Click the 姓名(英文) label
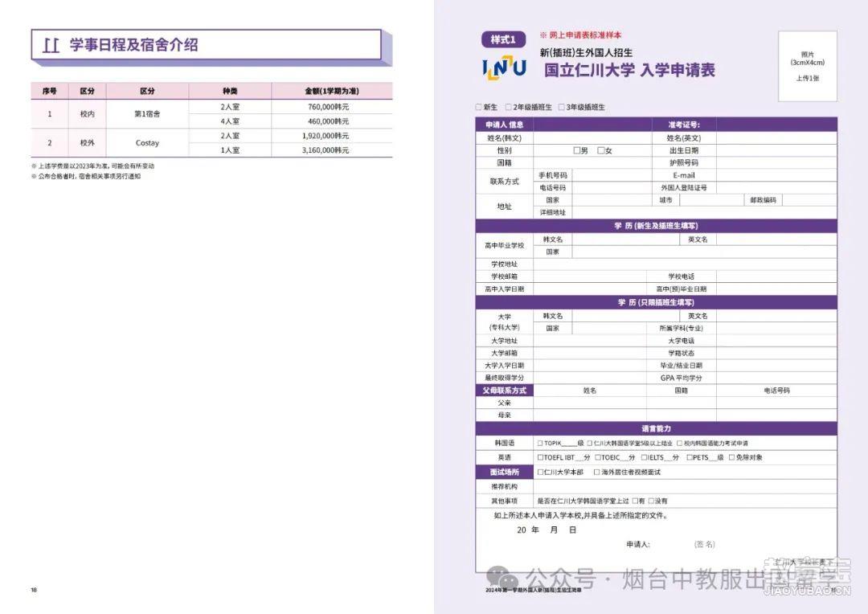The height and width of the screenshot is (614, 868). coord(684,138)
